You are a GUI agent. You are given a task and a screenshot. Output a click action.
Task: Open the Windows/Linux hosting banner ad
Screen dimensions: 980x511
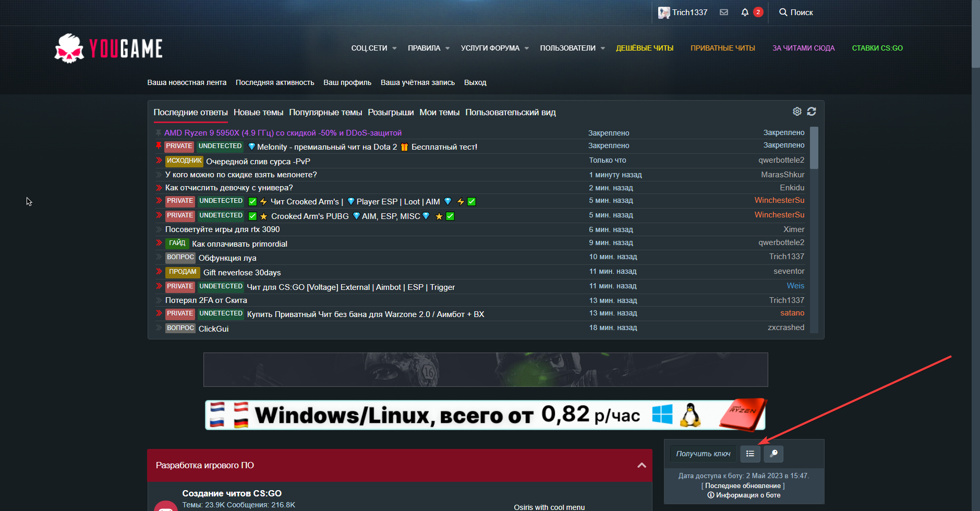pyautogui.click(x=485, y=415)
